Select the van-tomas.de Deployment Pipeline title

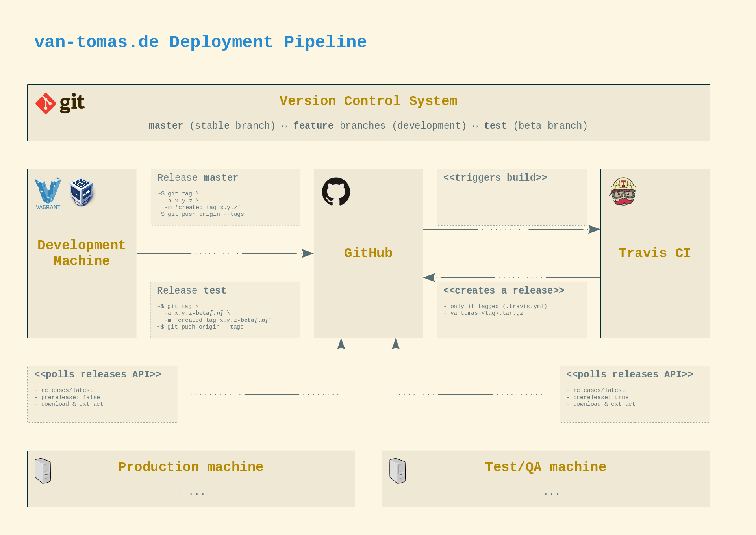200,42
